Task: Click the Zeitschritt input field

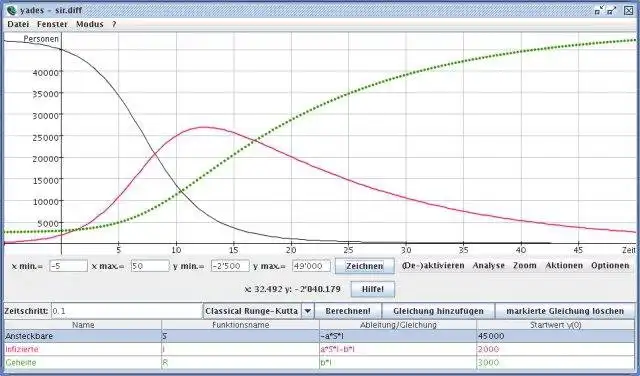Action: [x=126, y=311]
